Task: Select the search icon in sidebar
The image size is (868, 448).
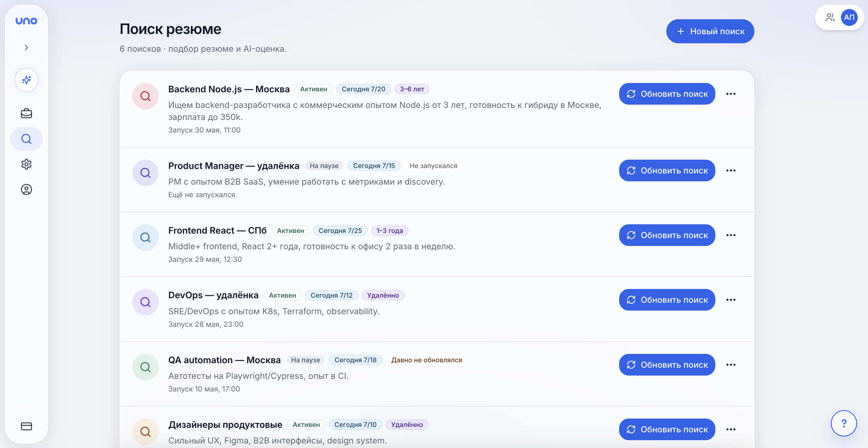Action: 26,139
